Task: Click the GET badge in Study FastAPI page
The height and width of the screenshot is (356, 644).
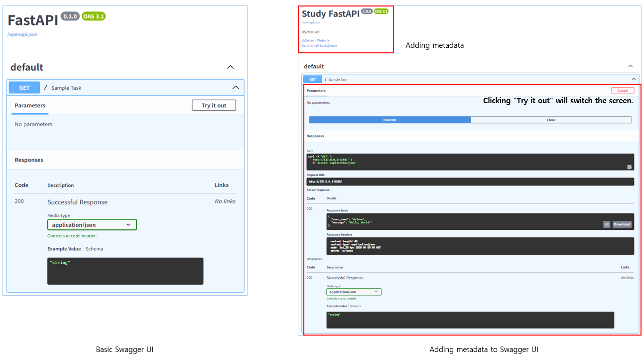Action: [x=312, y=79]
